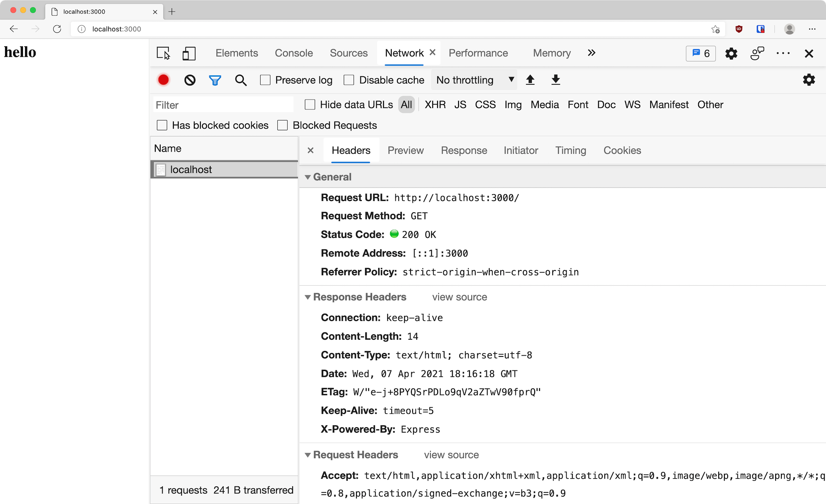Enable the Preserve log checkbox
Image resolution: width=826 pixels, height=504 pixels.
point(265,80)
